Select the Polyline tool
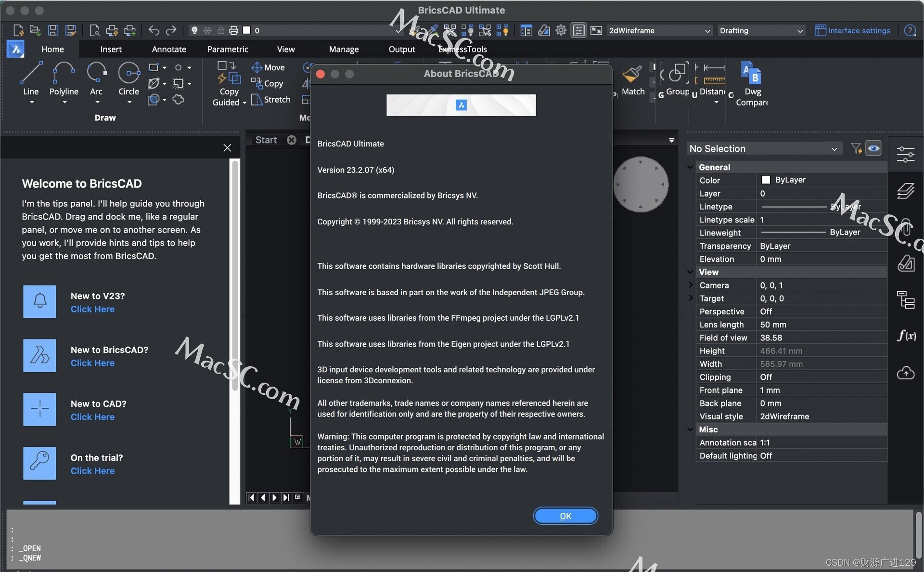The image size is (924, 572). pyautogui.click(x=64, y=78)
